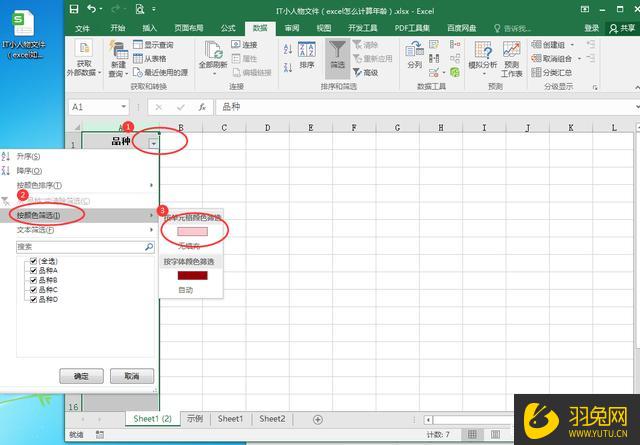
Task: Click 高级 (Advanced) filter in ribbon
Action: (365, 72)
